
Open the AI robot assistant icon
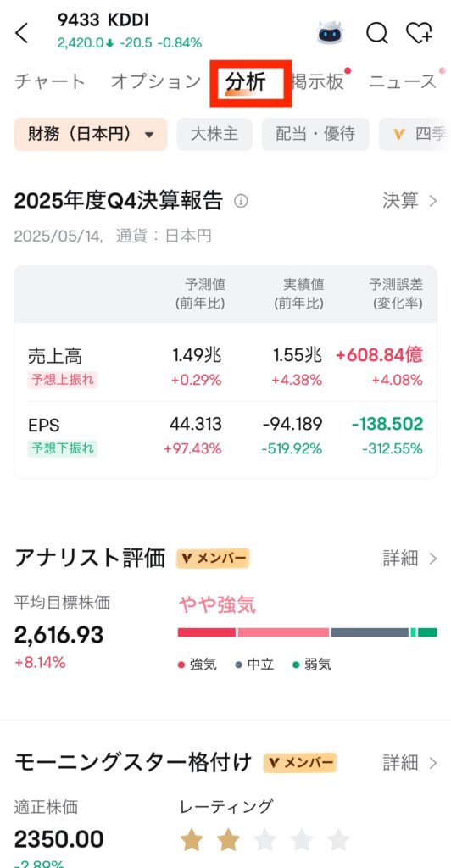point(330,33)
